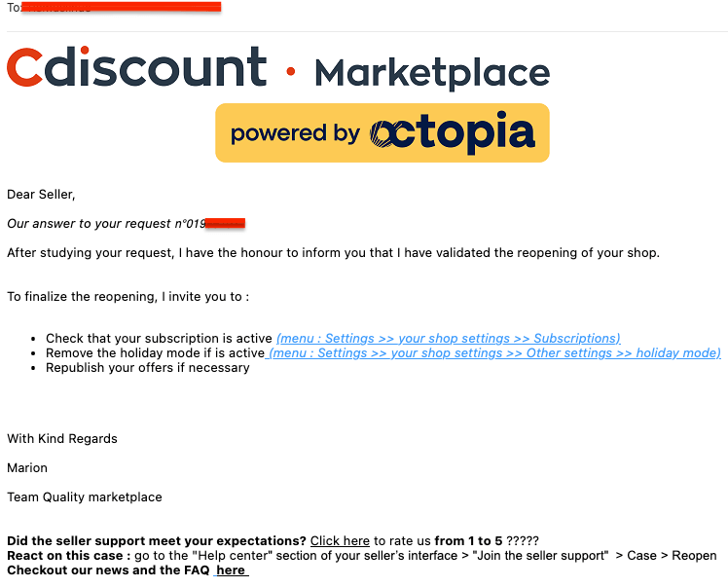Image resolution: width=728 pixels, height=588 pixels.
Task: Click the "Click here" rating link
Action: [x=340, y=541]
